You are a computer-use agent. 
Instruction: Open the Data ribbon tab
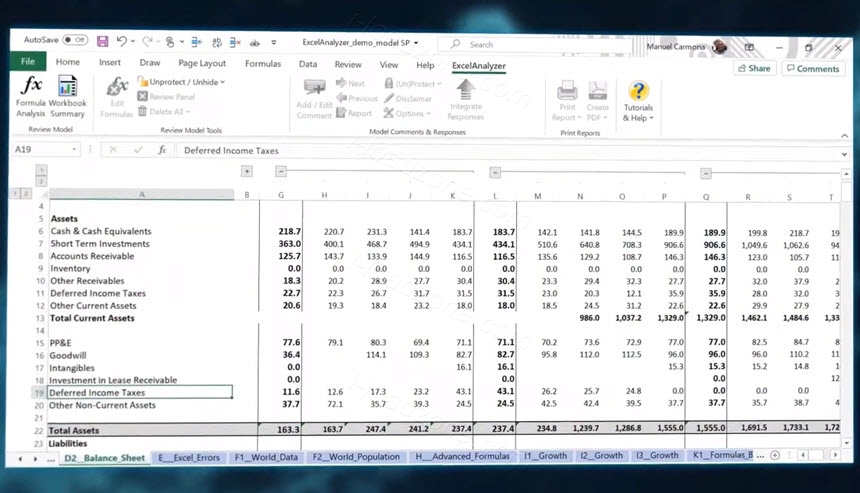pyautogui.click(x=308, y=64)
